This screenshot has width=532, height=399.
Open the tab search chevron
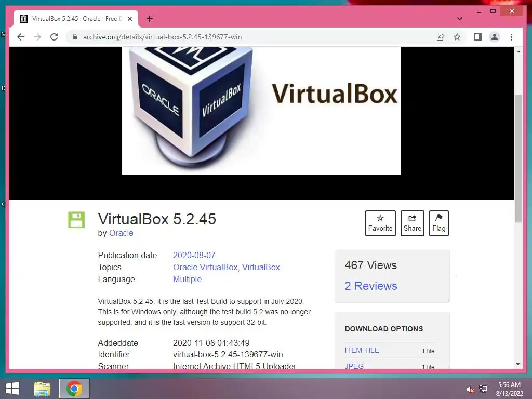tap(460, 19)
